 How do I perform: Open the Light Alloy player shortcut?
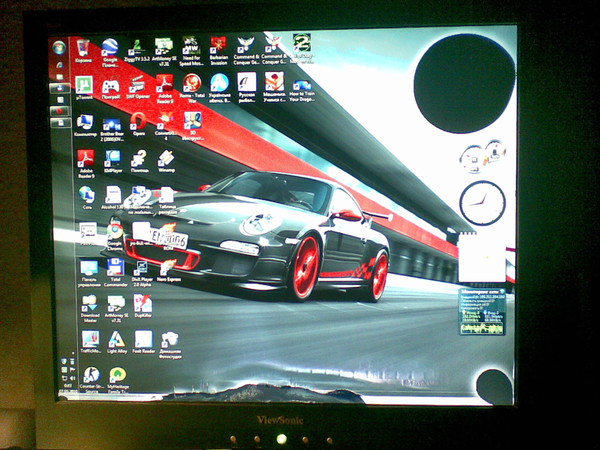point(116,340)
